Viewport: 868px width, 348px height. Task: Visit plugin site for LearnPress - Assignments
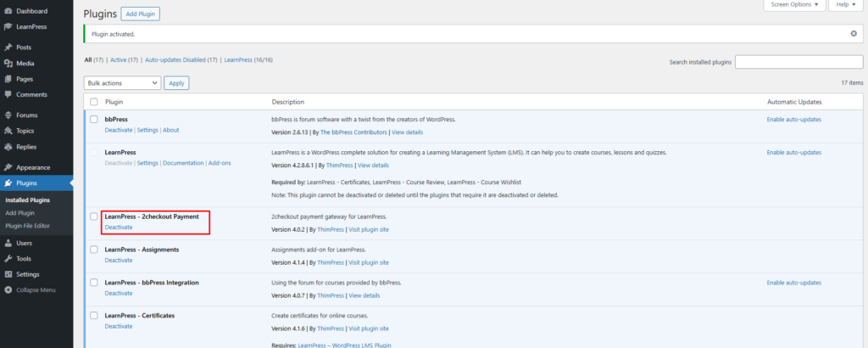369,262
